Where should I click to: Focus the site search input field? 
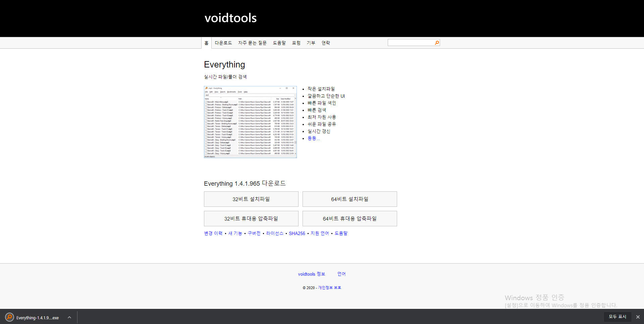411,43
